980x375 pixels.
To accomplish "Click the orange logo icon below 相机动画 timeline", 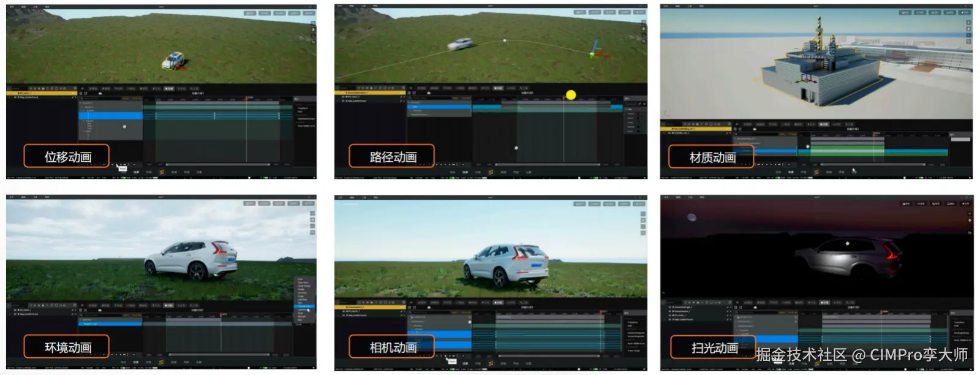I will (x=491, y=362).
